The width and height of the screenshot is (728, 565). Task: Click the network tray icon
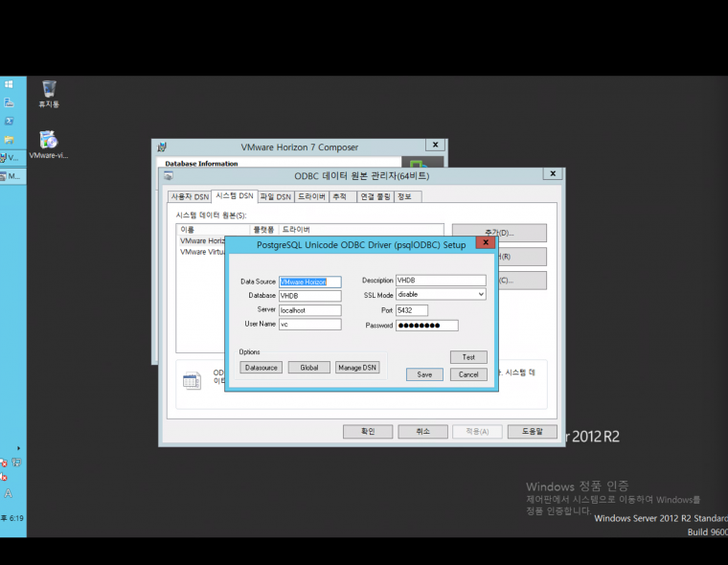coord(16,462)
